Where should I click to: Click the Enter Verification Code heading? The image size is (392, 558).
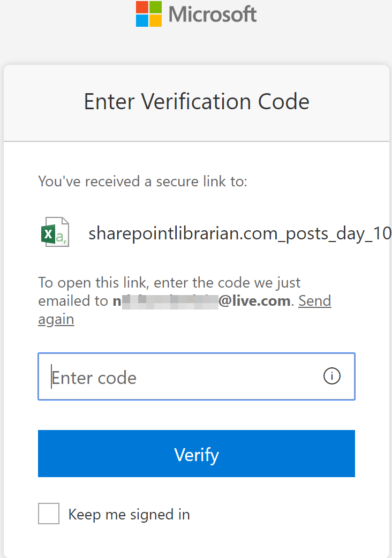pyautogui.click(x=196, y=101)
